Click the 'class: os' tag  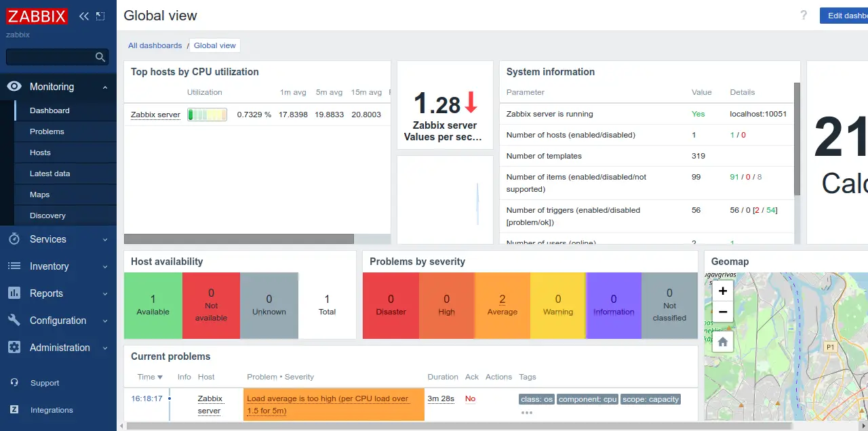coord(537,399)
